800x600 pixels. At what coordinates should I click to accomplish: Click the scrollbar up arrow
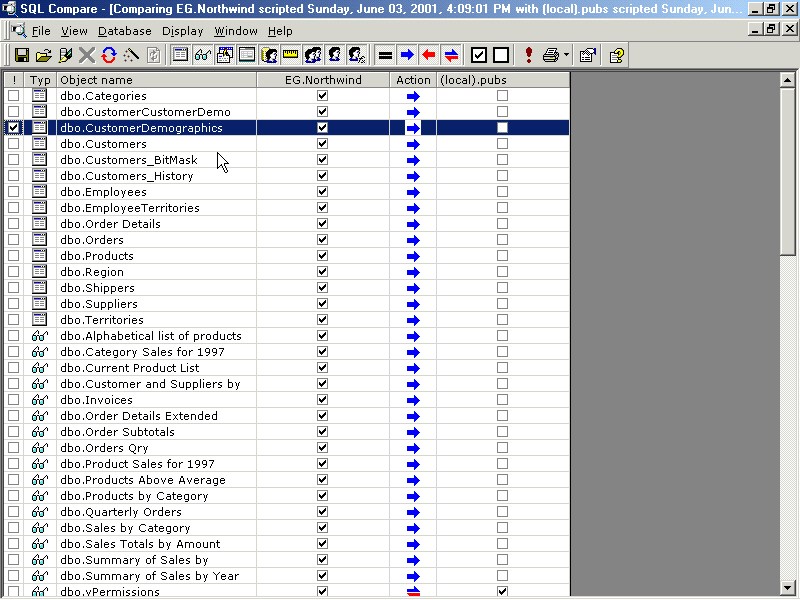point(787,80)
